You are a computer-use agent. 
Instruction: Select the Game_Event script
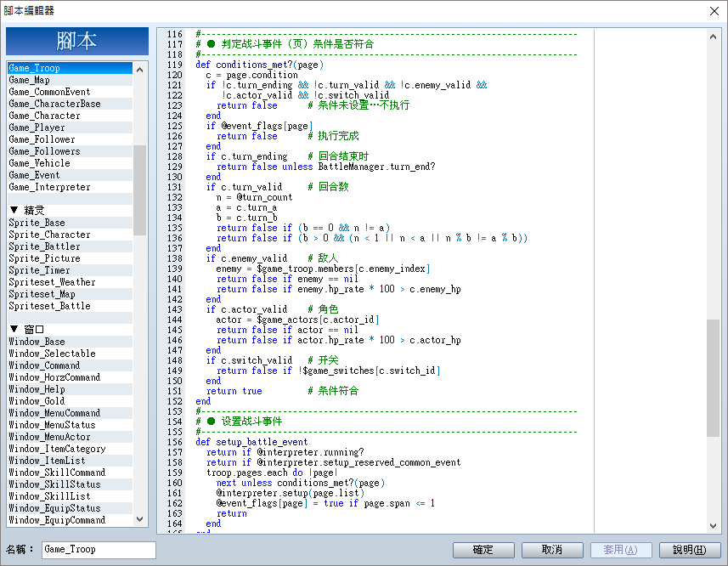point(70,176)
